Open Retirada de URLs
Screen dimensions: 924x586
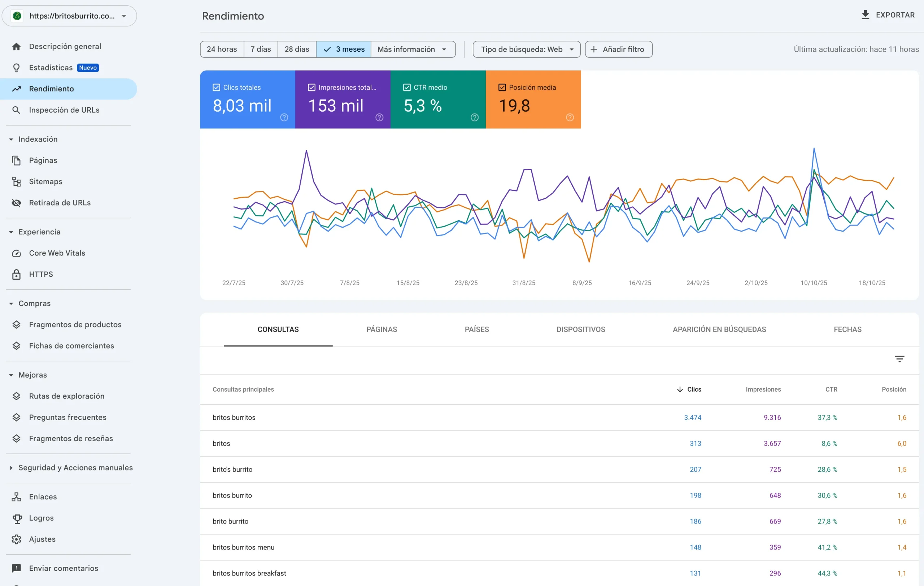[60, 202]
